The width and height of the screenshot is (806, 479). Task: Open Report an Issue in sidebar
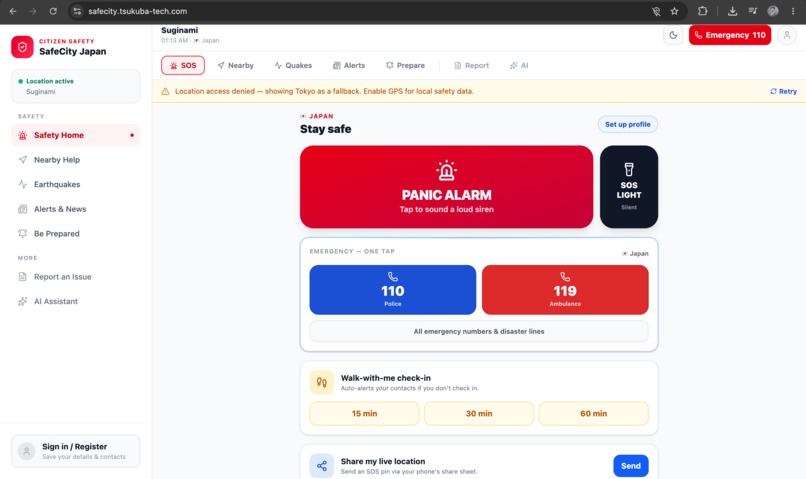click(x=76, y=277)
